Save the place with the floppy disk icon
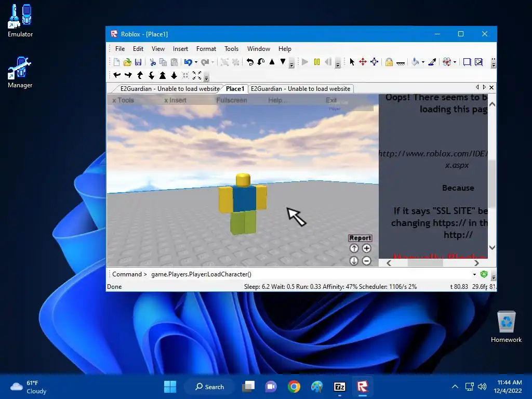 pos(138,62)
